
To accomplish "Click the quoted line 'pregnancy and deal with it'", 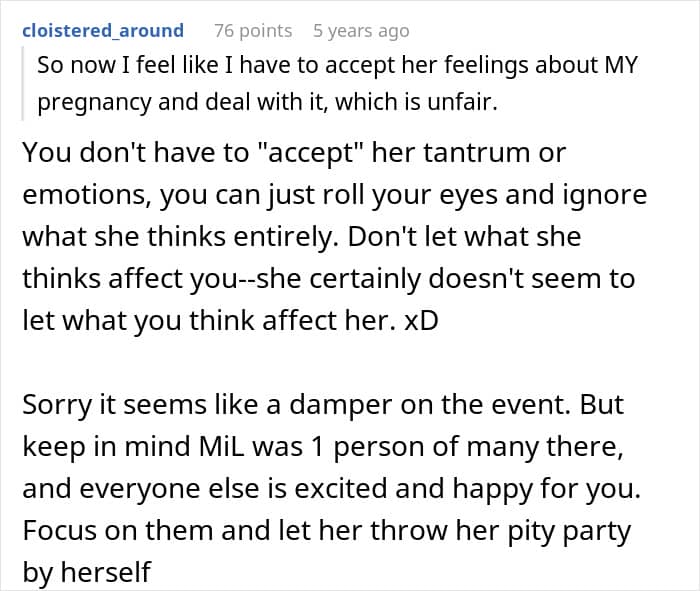I will (x=267, y=102).
